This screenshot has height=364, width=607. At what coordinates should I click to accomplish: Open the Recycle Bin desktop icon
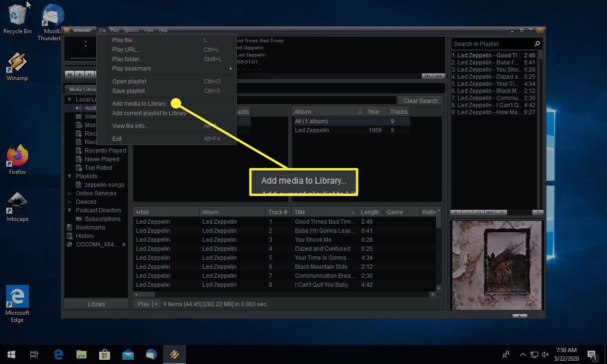18,19
